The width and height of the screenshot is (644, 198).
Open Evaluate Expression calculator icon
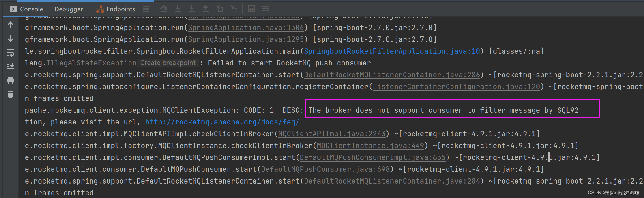[251, 9]
